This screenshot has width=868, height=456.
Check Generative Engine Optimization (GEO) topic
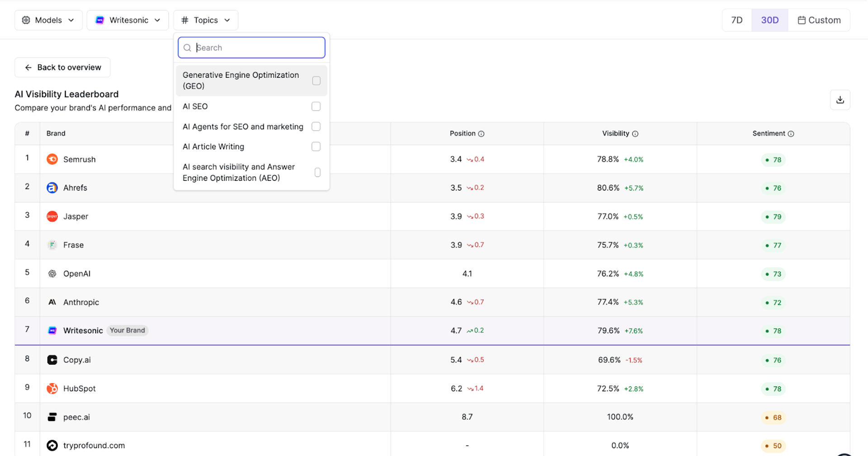[x=316, y=80]
